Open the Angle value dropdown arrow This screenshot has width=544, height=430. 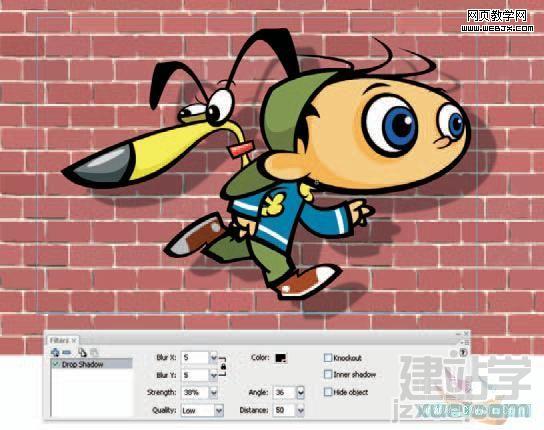pyautogui.click(x=300, y=393)
